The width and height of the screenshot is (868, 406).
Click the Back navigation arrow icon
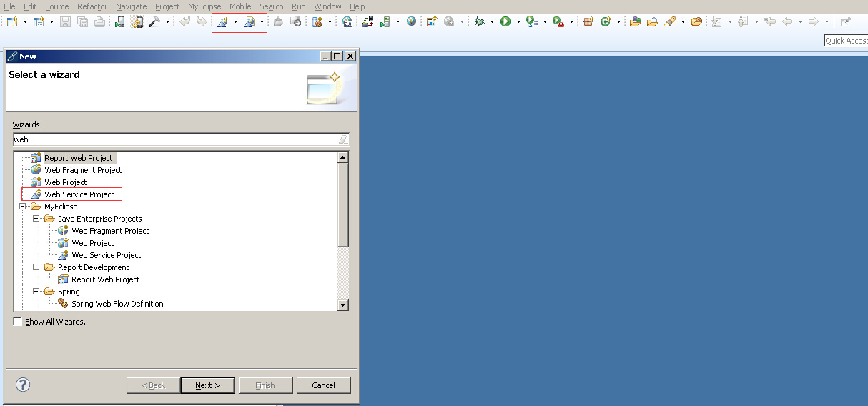pyautogui.click(x=787, y=22)
